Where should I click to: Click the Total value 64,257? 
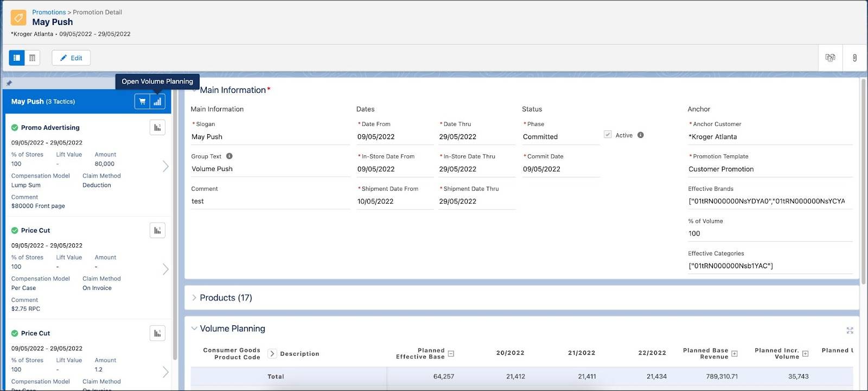point(444,376)
